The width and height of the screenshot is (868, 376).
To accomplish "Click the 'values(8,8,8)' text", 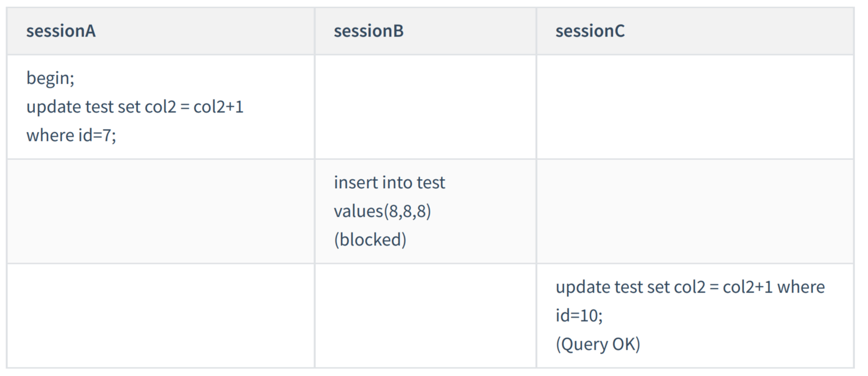I will (x=382, y=211).
